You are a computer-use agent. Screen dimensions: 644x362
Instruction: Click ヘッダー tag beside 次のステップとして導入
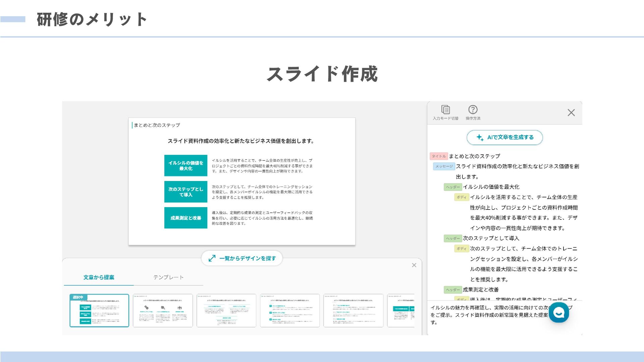453,238
